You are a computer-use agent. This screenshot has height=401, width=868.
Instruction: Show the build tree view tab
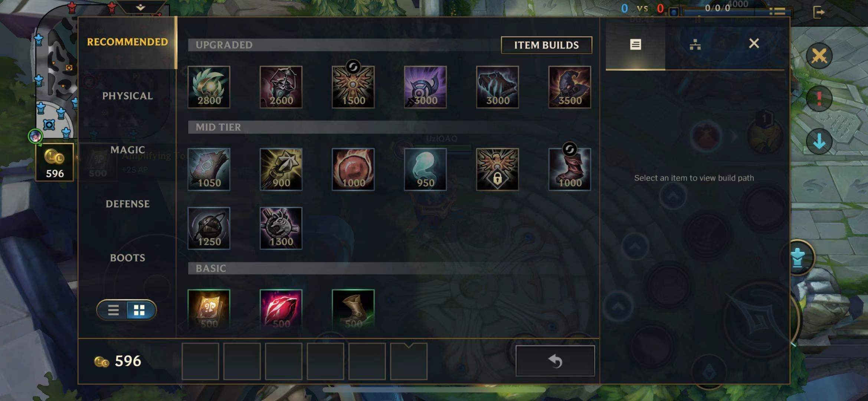pyautogui.click(x=695, y=45)
